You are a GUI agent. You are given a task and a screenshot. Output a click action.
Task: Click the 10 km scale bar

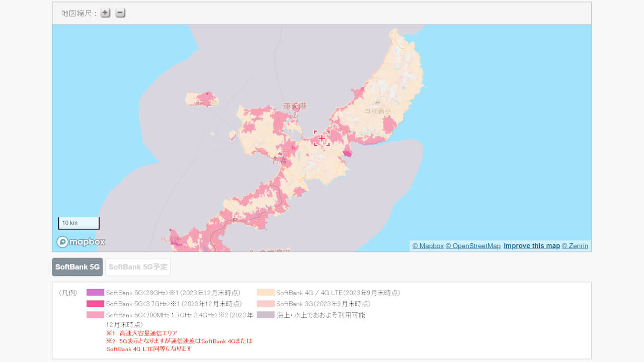(79, 223)
